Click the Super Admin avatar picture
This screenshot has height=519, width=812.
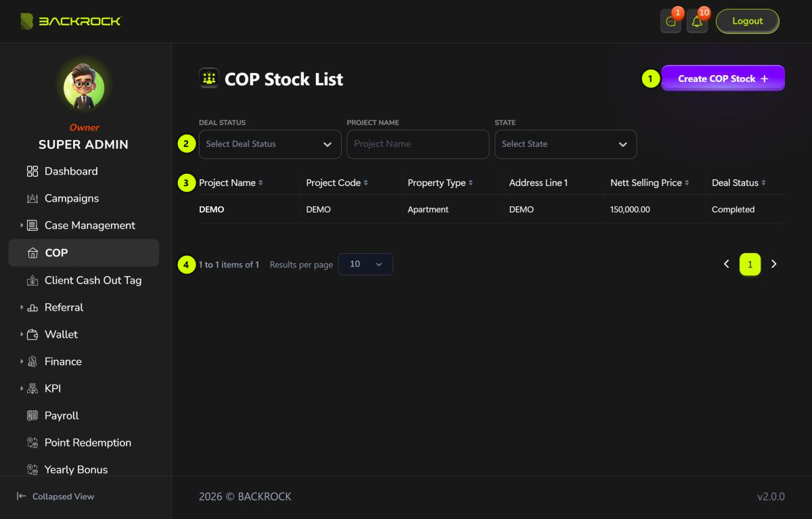tap(84, 87)
